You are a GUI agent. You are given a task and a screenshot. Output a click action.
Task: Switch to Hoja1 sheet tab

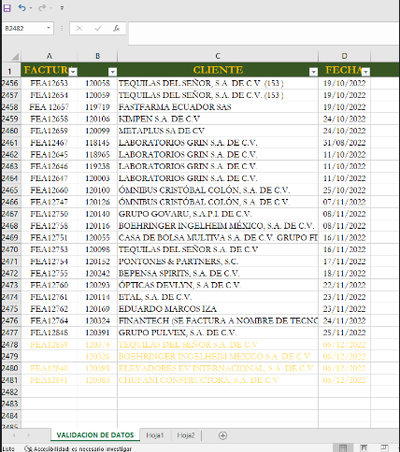[x=155, y=435]
